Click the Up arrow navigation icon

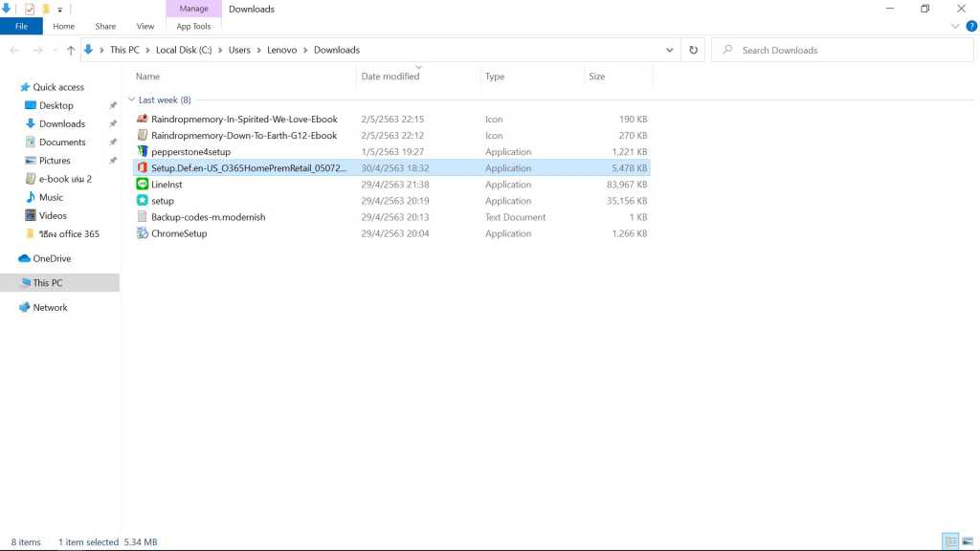pyautogui.click(x=71, y=50)
